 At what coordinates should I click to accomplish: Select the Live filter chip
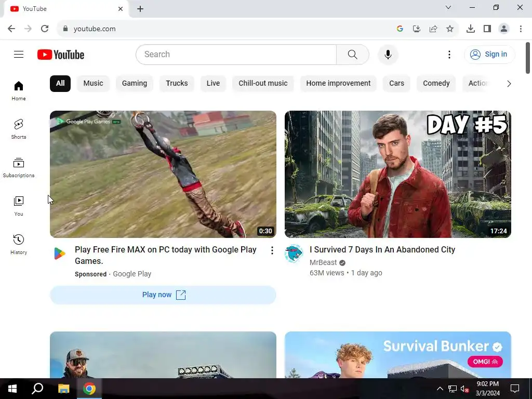(x=213, y=84)
